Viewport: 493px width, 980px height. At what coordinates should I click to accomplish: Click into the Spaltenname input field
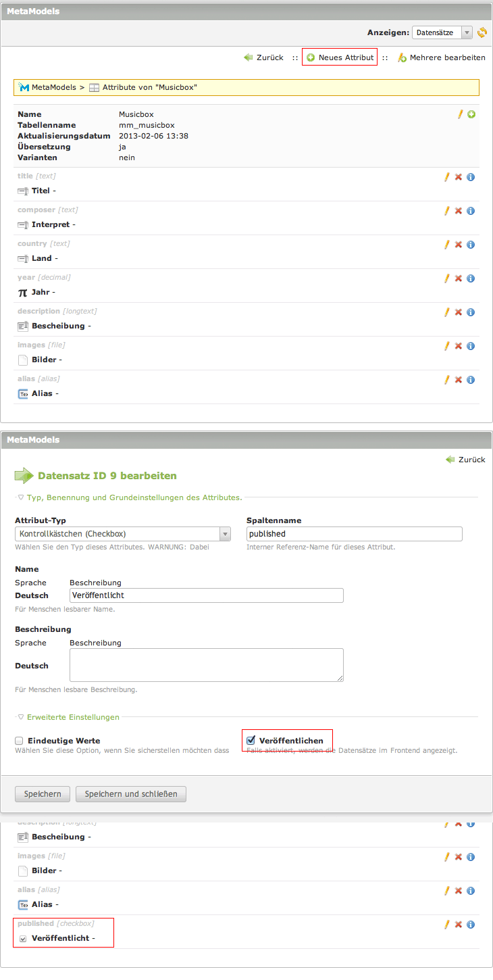click(x=354, y=534)
